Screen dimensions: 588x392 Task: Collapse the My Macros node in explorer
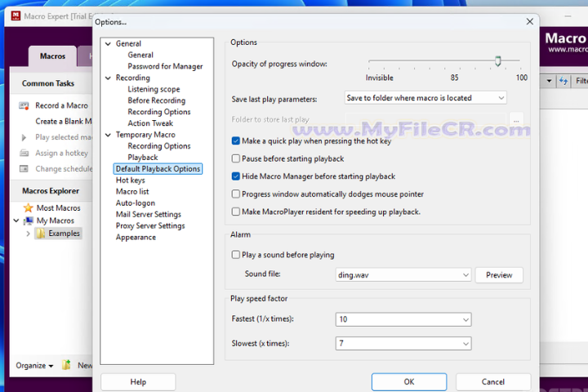tap(16, 220)
